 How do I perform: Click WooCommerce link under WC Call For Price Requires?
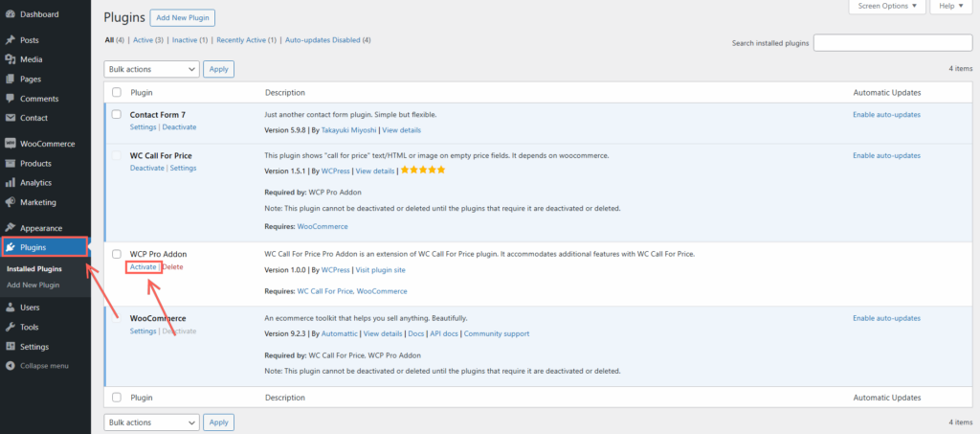coord(323,226)
